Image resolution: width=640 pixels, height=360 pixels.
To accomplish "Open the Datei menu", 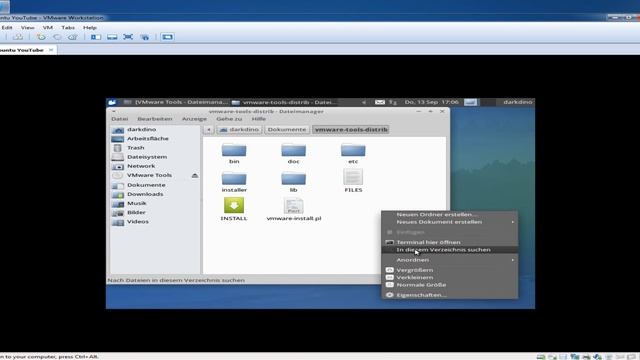I will 120,119.
